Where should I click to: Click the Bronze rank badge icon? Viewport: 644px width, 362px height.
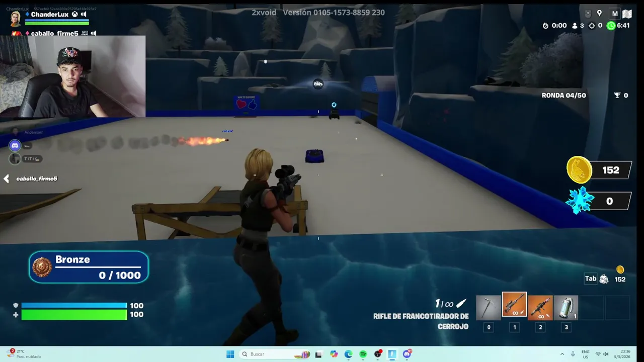click(x=42, y=267)
